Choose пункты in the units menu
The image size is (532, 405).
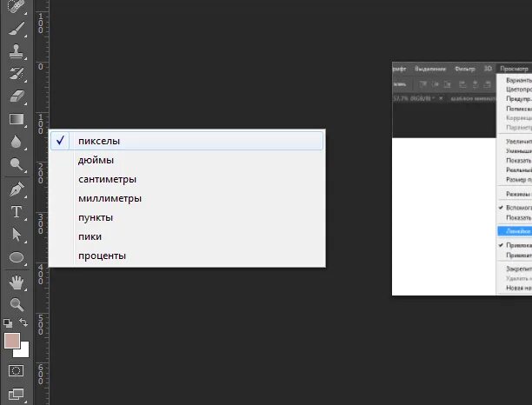tap(187, 217)
